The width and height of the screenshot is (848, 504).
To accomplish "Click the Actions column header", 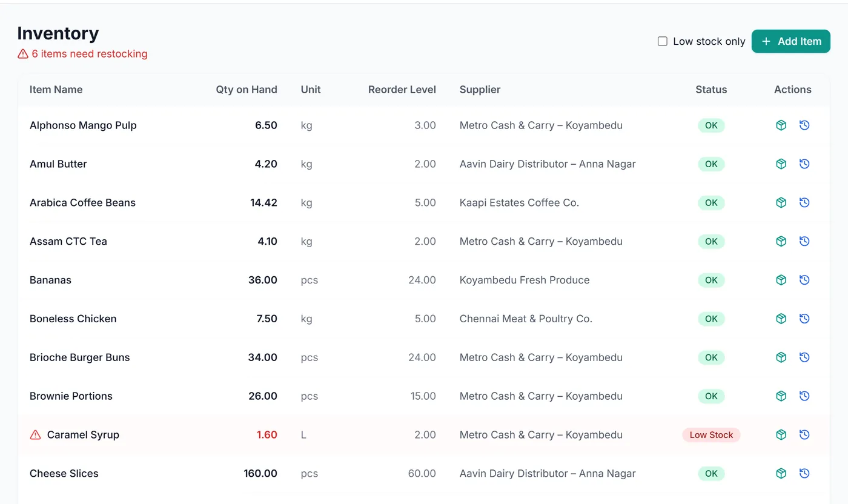I will (x=793, y=90).
